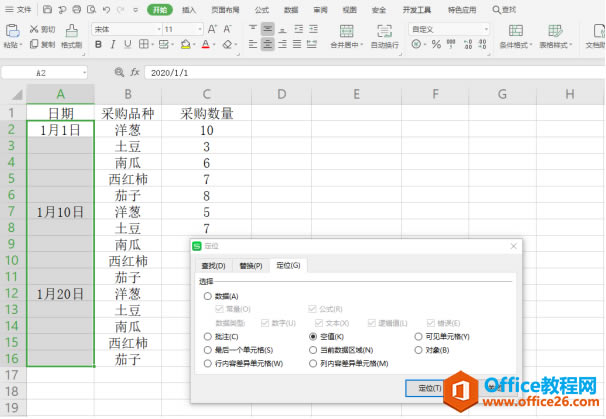Switch to the 插入 (Insert) ribbon tab

[x=189, y=10]
